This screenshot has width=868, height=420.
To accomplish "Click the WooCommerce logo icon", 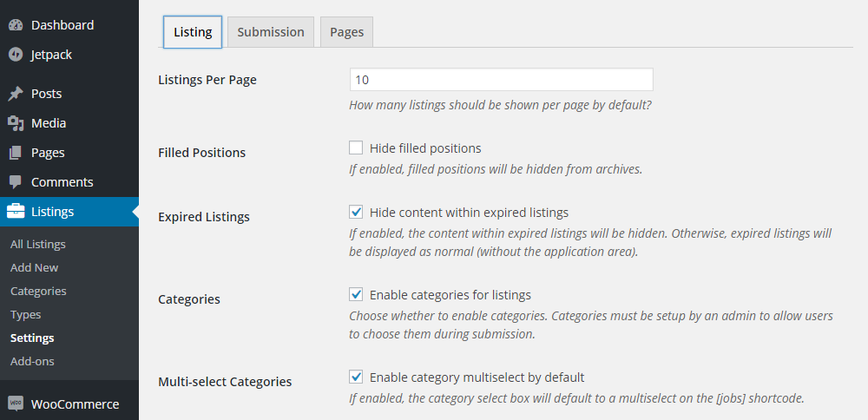I will [16, 404].
